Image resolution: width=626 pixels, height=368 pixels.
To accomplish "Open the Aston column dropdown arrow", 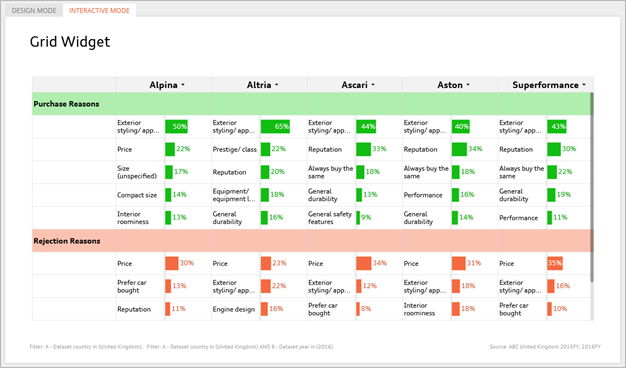I will (468, 85).
